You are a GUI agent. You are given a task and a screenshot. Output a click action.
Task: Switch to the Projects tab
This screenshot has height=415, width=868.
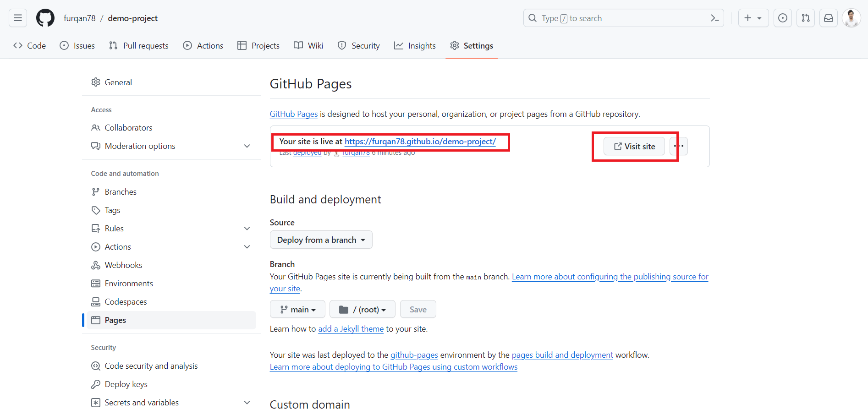coord(258,45)
